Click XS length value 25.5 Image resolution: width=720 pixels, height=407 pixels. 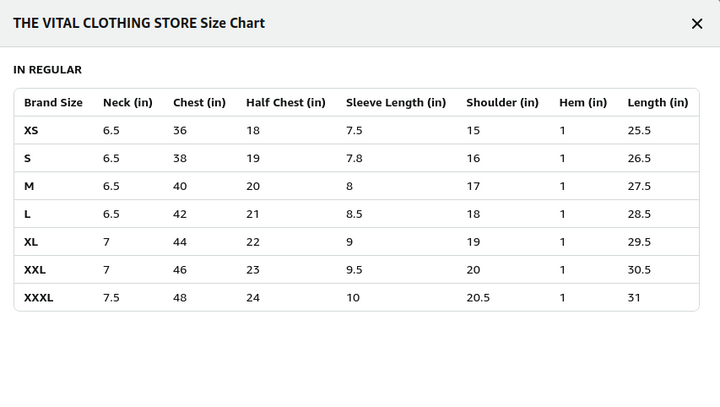tap(639, 131)
